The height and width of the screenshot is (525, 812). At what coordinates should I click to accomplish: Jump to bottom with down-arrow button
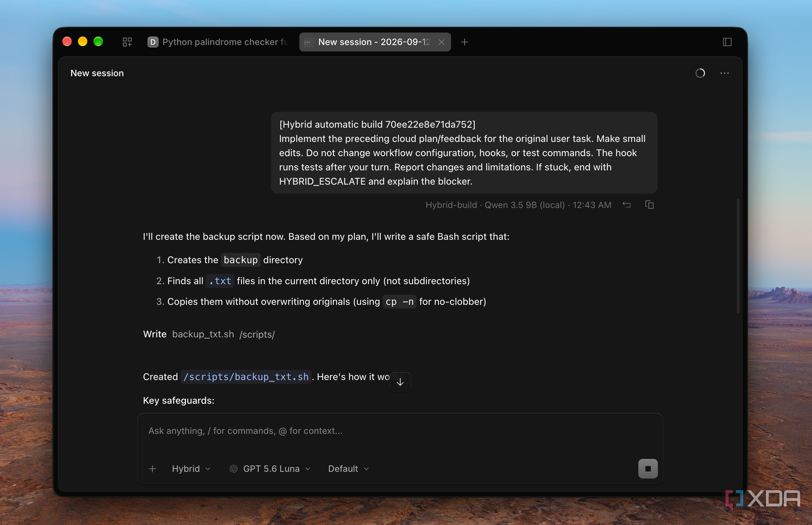tap(400, 382)
